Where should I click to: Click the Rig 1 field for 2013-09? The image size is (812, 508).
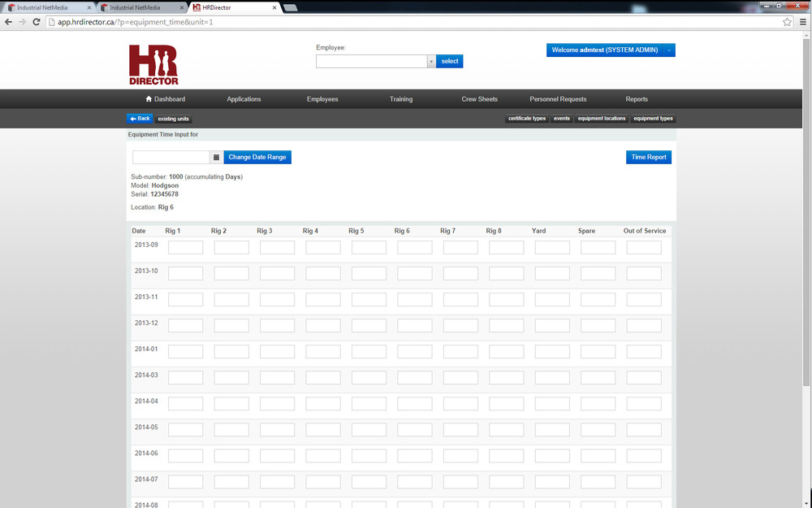click(186, 247)
